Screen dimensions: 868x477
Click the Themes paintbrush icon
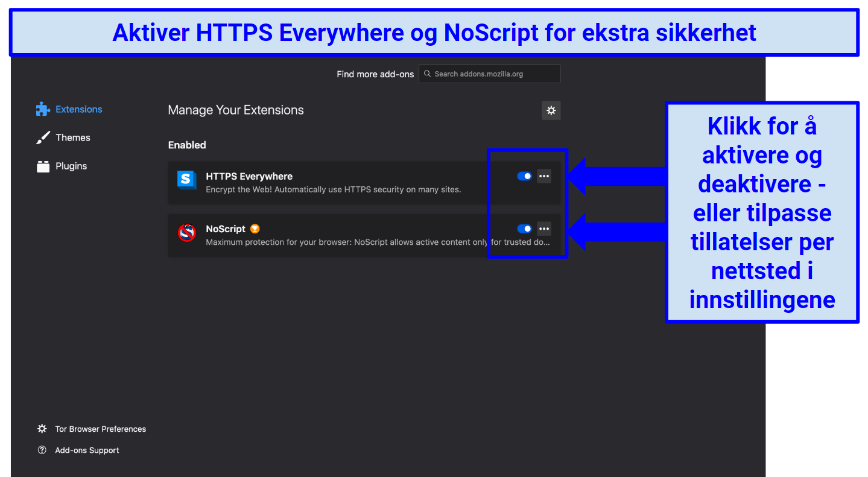pyautogui.click(x=43, y=137)
